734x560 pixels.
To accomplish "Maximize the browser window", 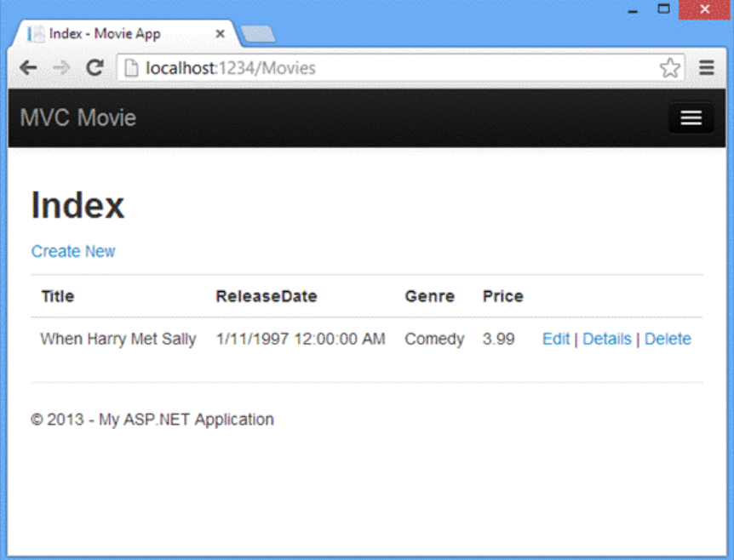I will [x=664, y=9].
